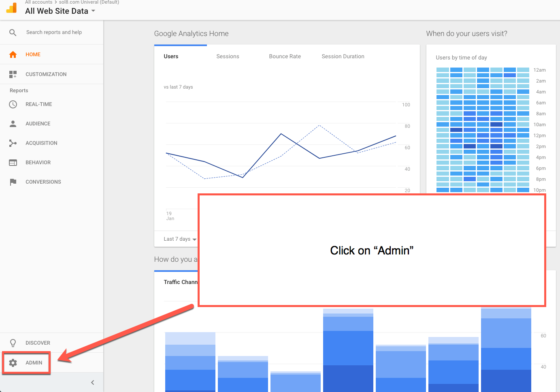Click the Audience person icon
This screenshot has width=560, height=392.
point(13,124)
